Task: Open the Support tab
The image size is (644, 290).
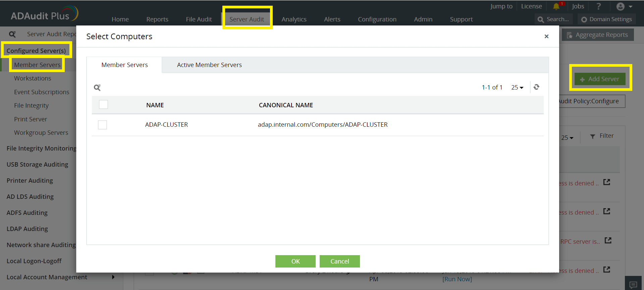Action: (x=461, y=19)
